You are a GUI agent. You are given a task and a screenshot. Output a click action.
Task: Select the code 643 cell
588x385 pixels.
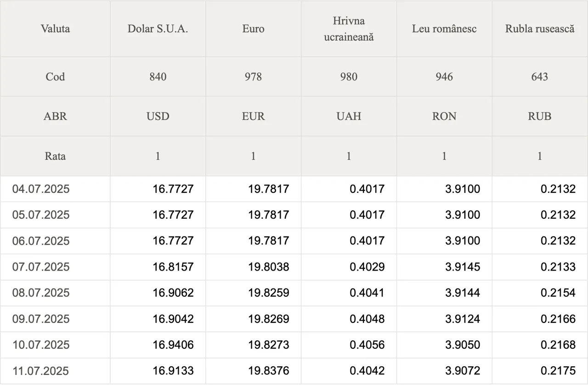pos(540,77)
